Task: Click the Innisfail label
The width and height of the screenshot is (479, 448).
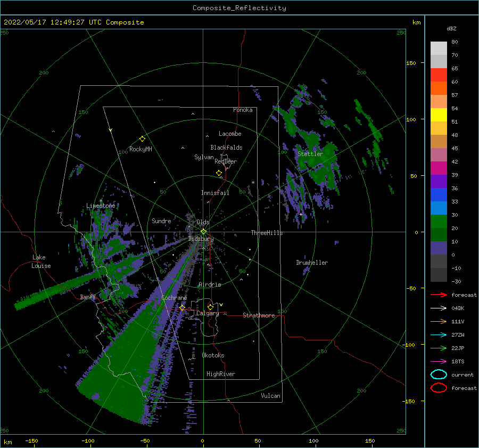Action: 215,193
